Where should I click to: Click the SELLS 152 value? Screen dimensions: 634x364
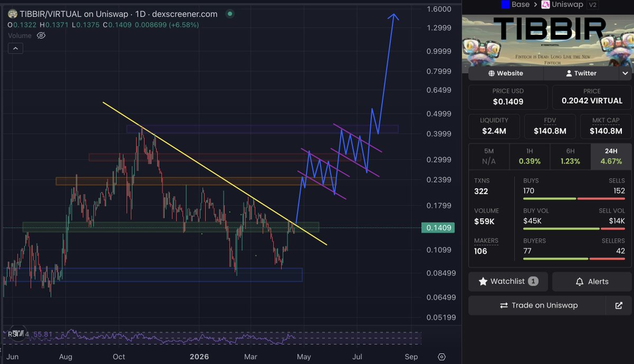coord(619,191)
